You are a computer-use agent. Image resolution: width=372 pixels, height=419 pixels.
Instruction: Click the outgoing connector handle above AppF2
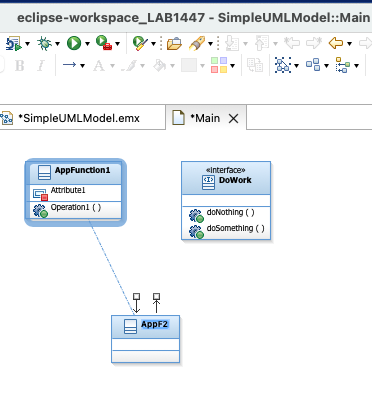pos(156,303)
